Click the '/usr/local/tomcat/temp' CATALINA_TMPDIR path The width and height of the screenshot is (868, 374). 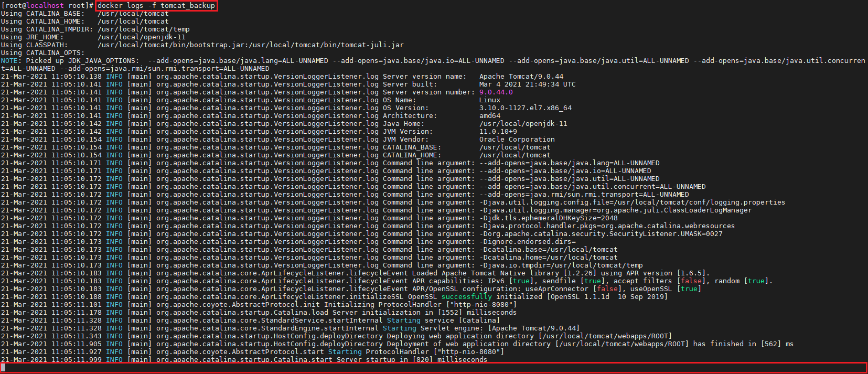[x=144, y=29]
